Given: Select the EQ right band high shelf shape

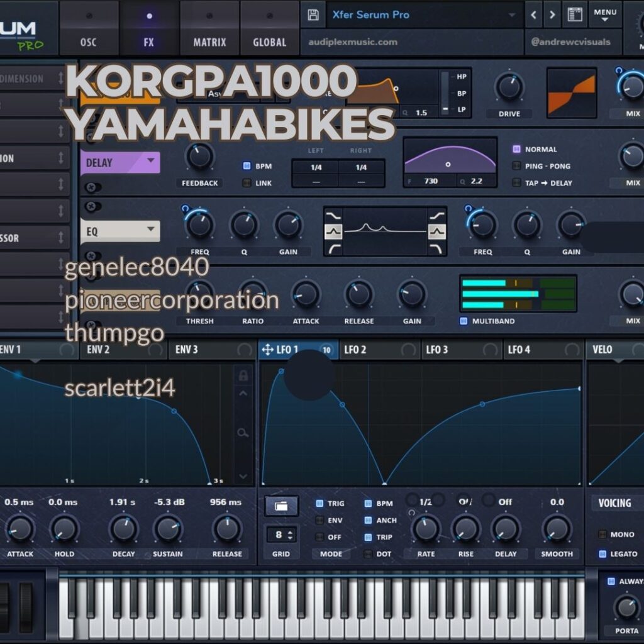Looking at the screenshot, I should (436, 216).
